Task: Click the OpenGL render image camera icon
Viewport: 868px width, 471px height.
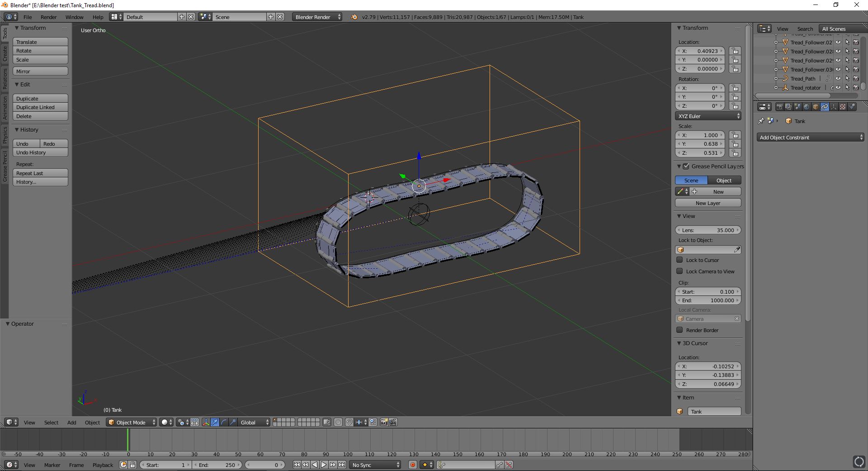Action: click(384, 422)
